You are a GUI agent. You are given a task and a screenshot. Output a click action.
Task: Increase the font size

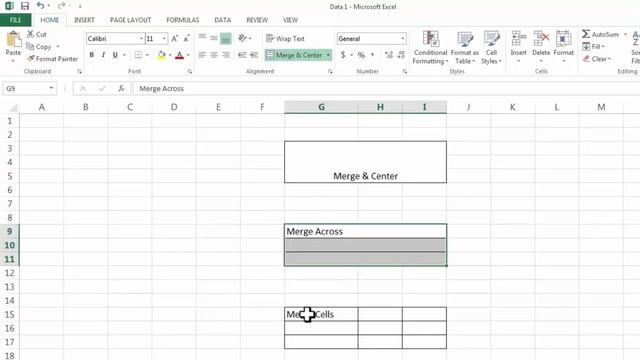[x=175, y=38]
